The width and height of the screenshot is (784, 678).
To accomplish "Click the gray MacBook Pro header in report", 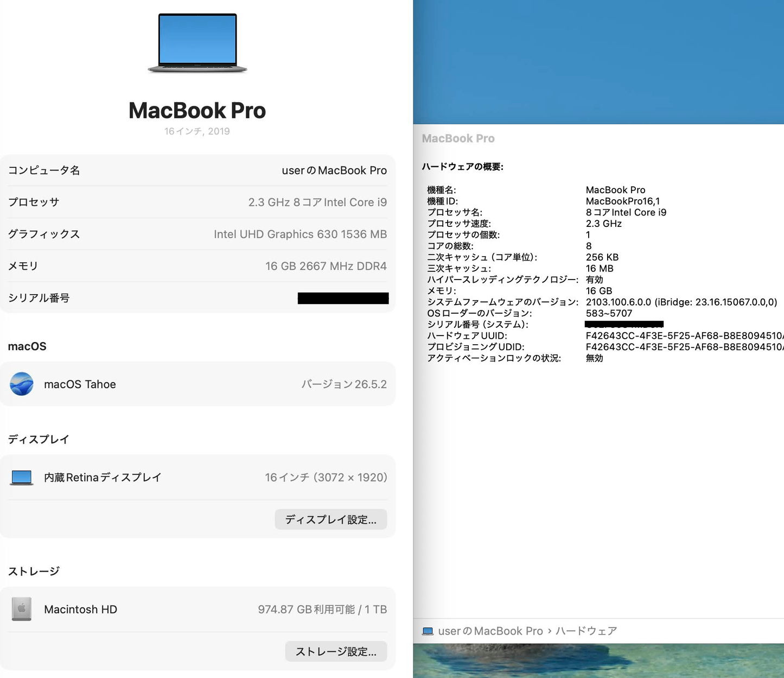I will (x=458, y=138).
